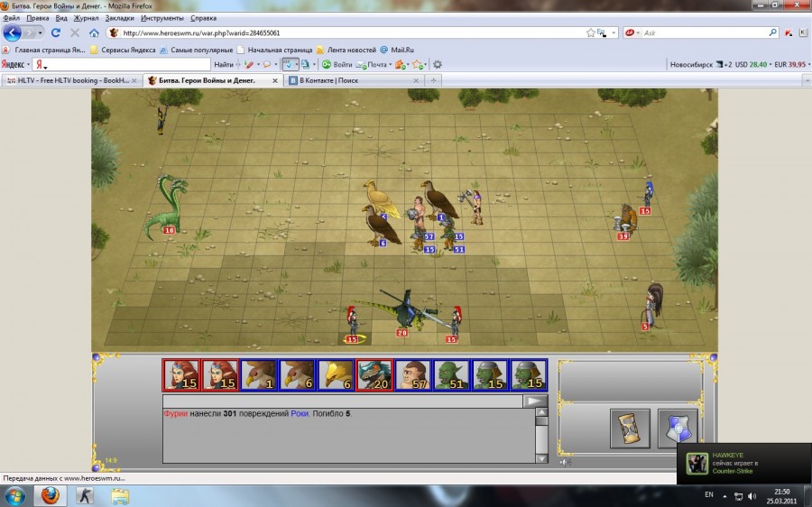Toggle the game sound speaker icon
Screen dimensions: 812x507
pyautogui.click(x=565, y=462)
